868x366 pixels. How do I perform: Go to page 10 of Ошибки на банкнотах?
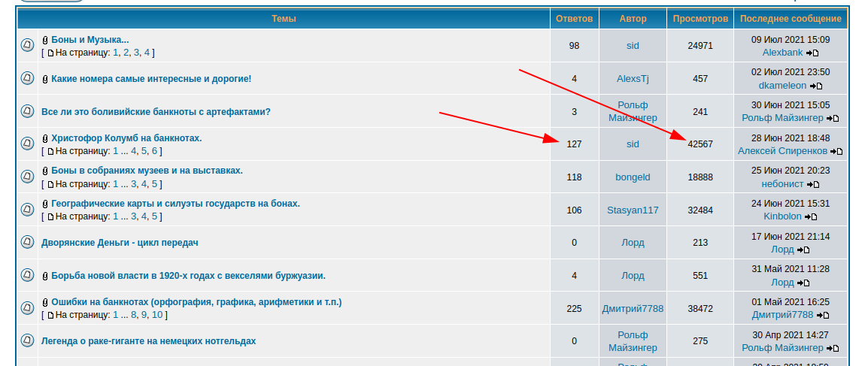(x=157, y=315)
